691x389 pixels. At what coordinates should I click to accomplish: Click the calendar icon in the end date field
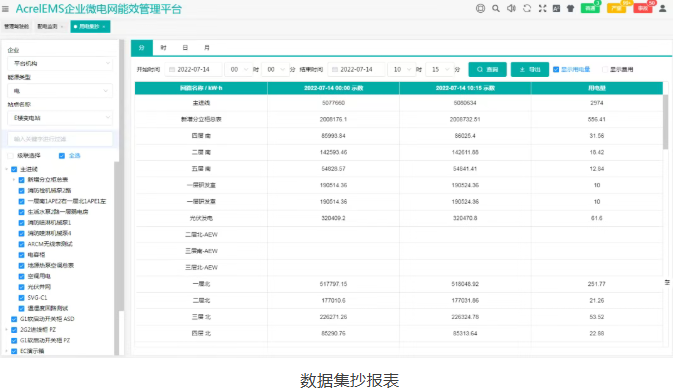point(335,70)
